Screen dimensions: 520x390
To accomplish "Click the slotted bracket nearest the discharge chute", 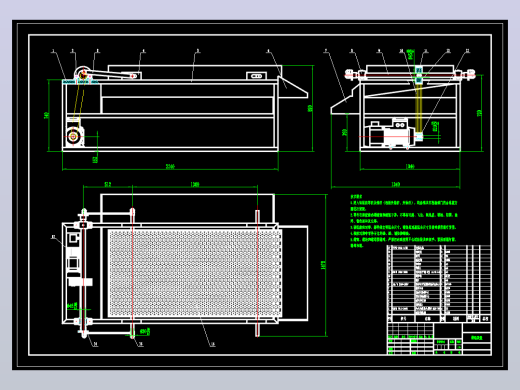I will 256,76.
